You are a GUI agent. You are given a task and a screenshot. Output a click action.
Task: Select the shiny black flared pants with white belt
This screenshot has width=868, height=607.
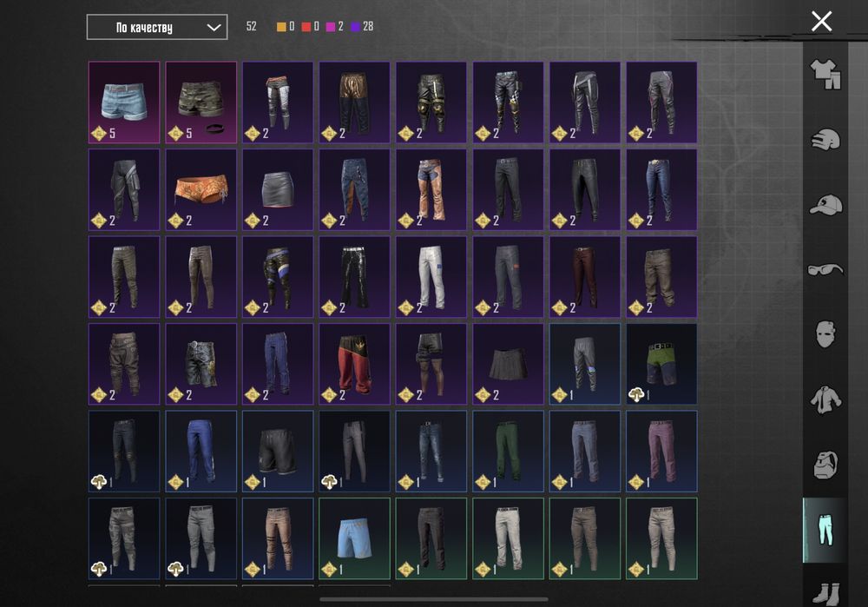pos(354,277)
